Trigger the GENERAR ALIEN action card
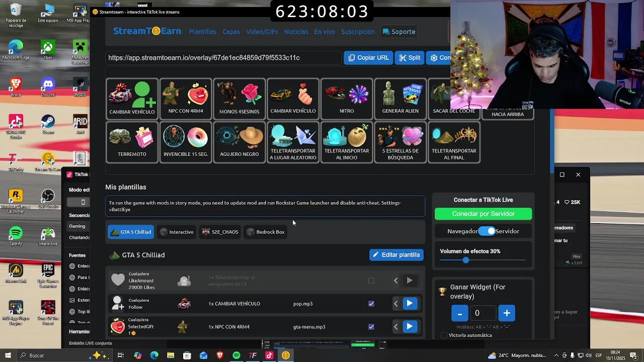The height and width of the screenshot is (362, 644). click(400, 99)
